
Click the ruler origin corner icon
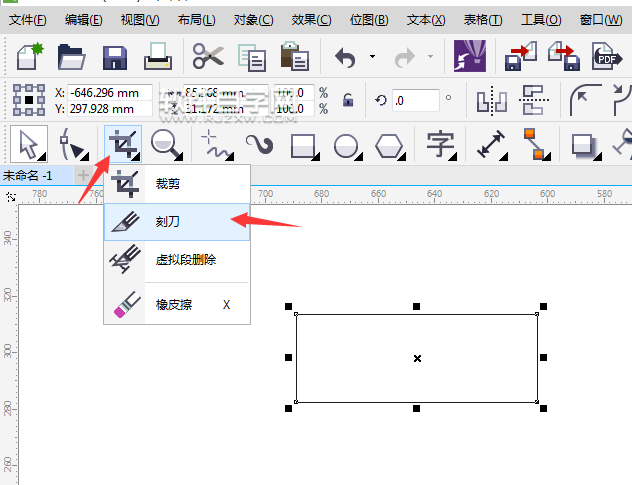click(x=11, y=197)
